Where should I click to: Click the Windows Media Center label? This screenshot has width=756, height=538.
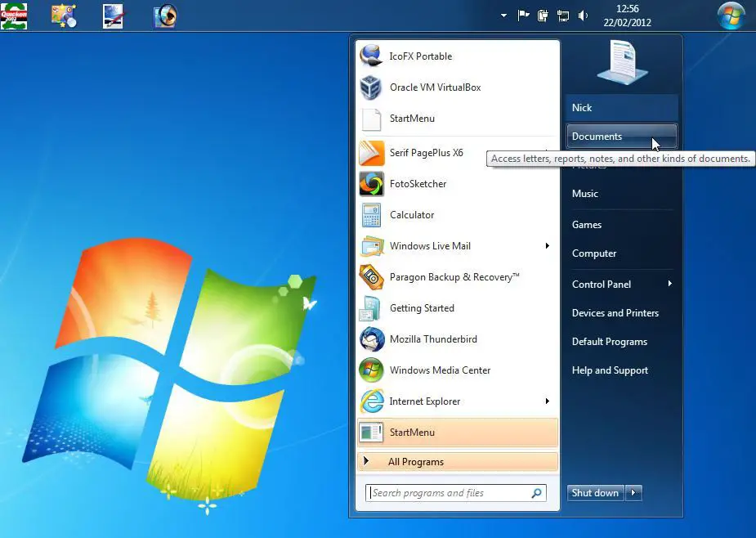click(441, 370)
